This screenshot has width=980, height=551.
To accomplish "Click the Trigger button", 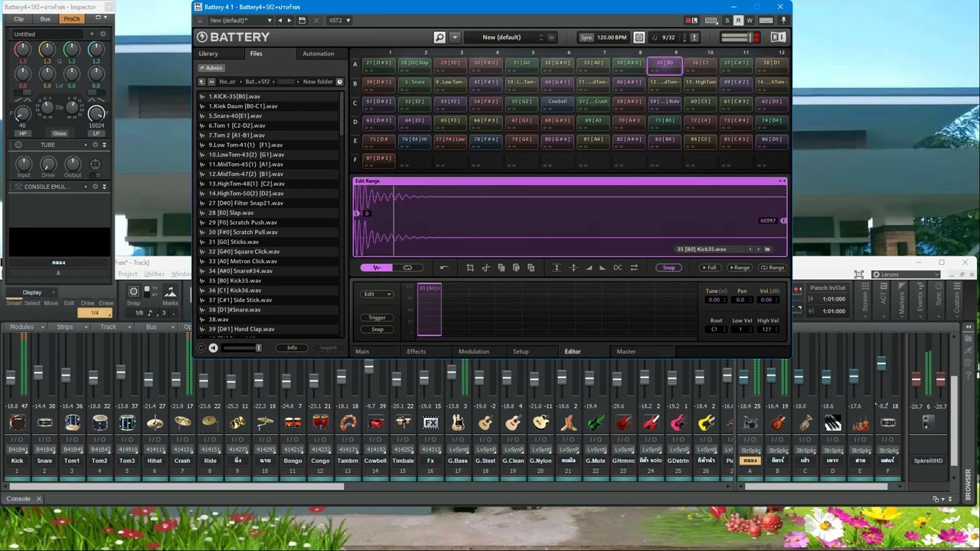I will coord(377,318).
